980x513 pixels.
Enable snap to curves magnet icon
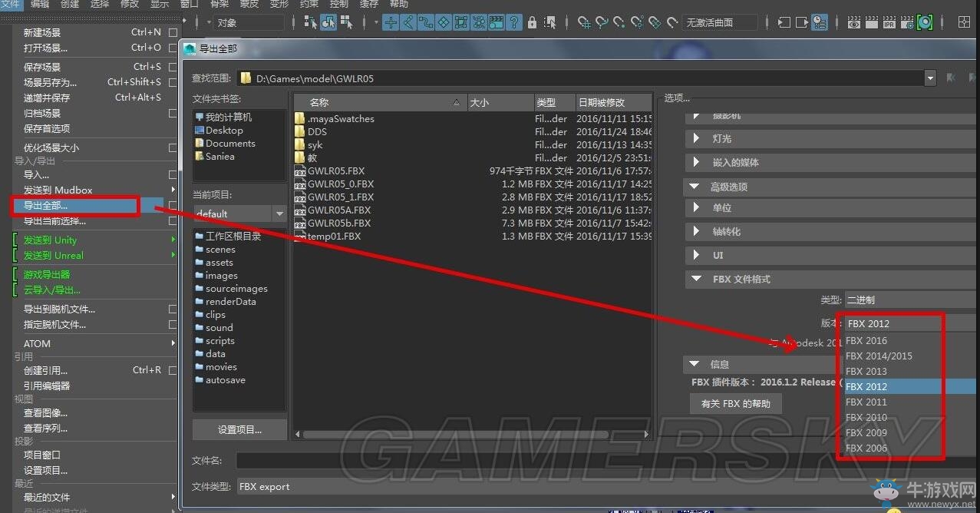pos(602,22)
